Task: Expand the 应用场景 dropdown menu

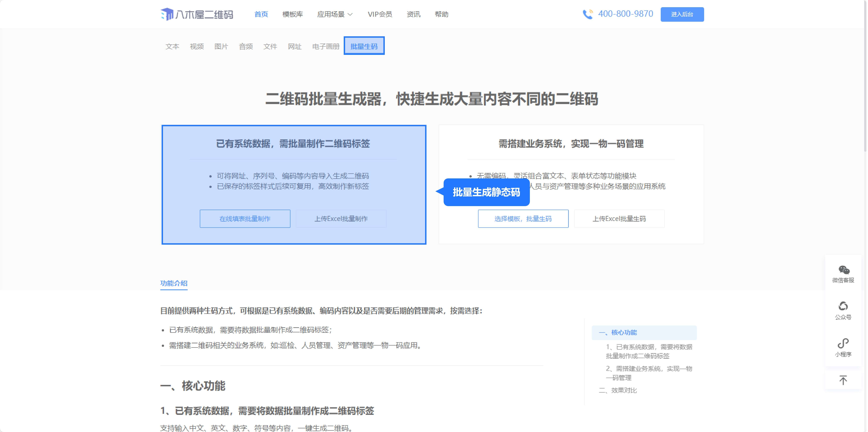Action: [x=335, y=14]
